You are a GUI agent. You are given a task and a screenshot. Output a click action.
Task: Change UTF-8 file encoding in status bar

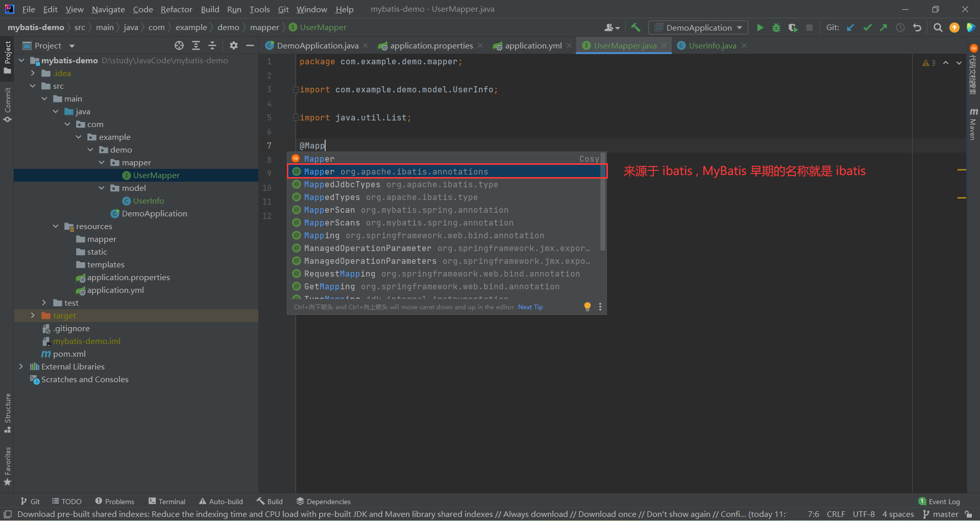[x=864, y=514]
